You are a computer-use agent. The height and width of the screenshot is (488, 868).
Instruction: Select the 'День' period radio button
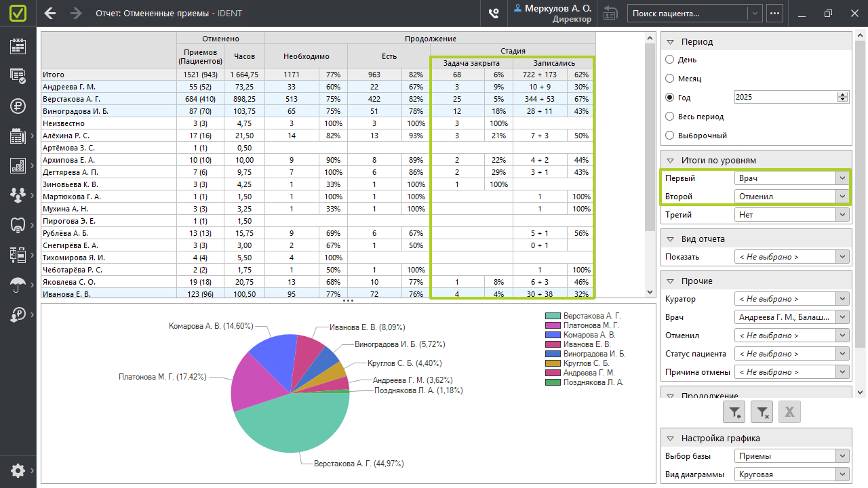coord(670,60)
